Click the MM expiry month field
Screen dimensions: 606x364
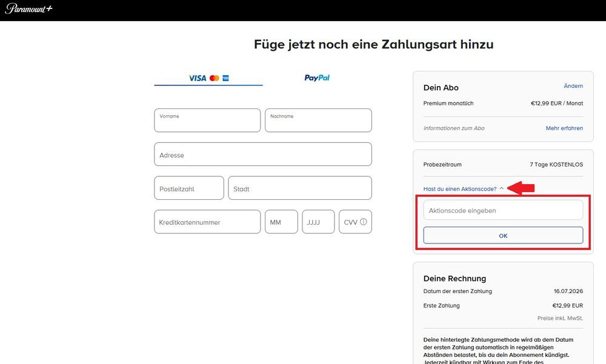click(x=281, y=222)
